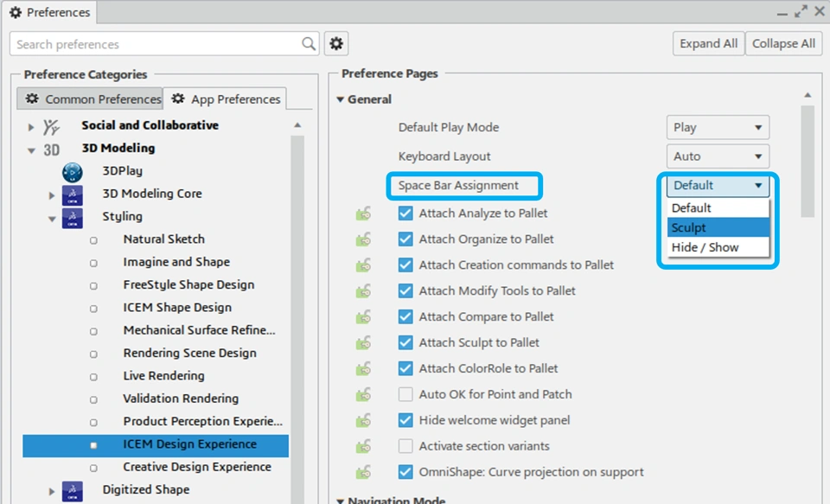
Task: Click the search magnifier icon
Action: 309,44
